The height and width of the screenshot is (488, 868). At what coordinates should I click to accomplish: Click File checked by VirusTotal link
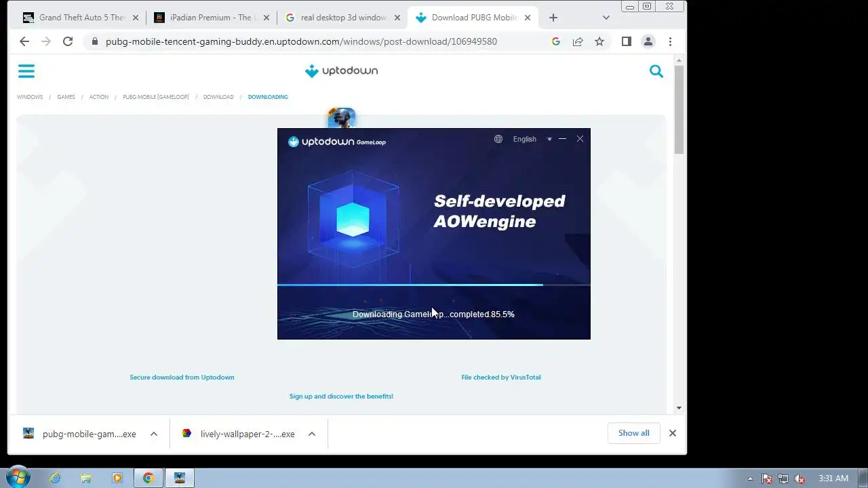[x=501, y=377]
